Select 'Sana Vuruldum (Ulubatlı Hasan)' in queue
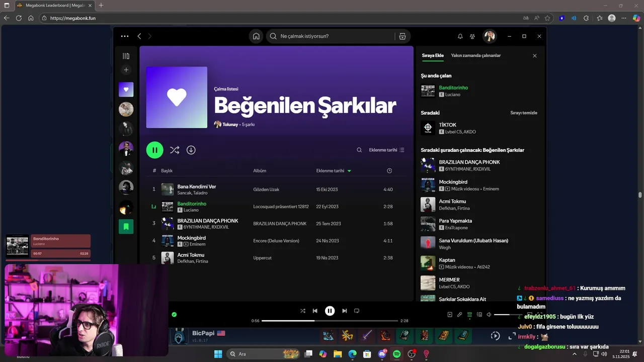 tap(473, 240)
